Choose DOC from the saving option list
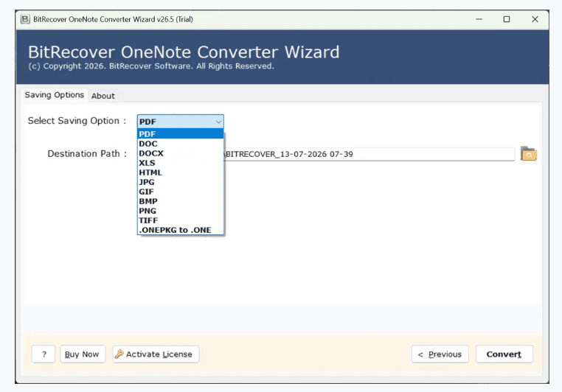This screenshot has width=562, height=392. 180,144
